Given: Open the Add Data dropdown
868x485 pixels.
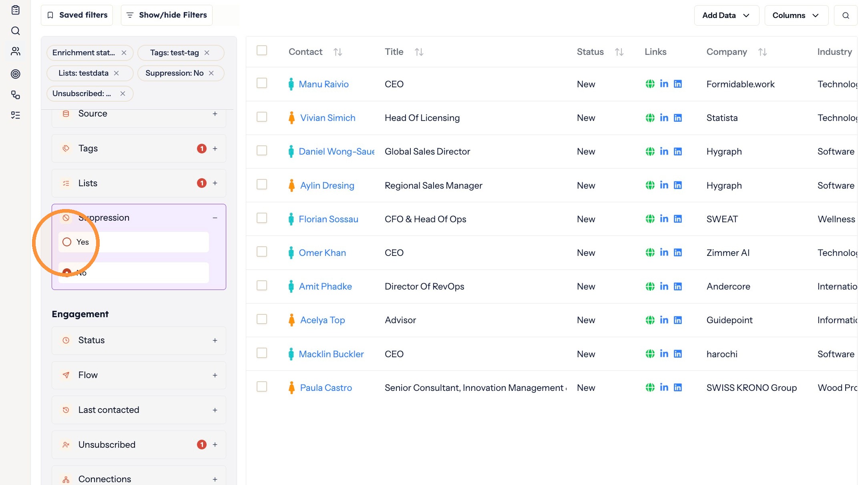Looking at the screenshot, I should coord(726,16).
